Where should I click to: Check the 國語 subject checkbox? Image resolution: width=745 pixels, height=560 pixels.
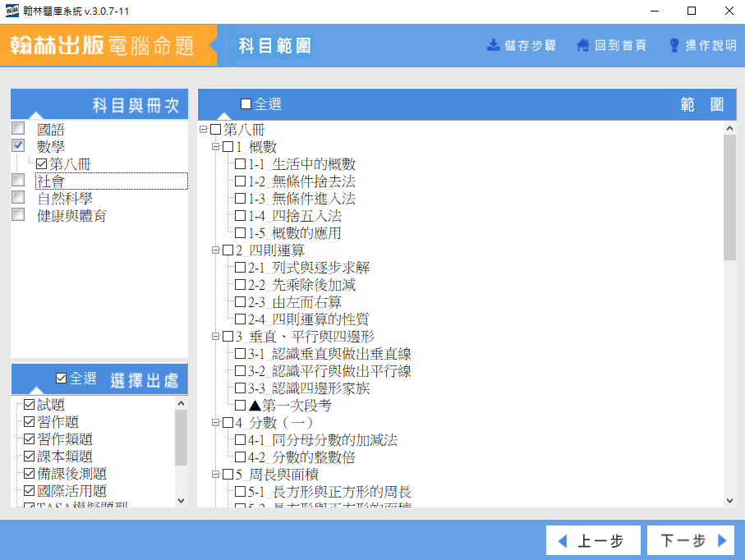(18, 129)
